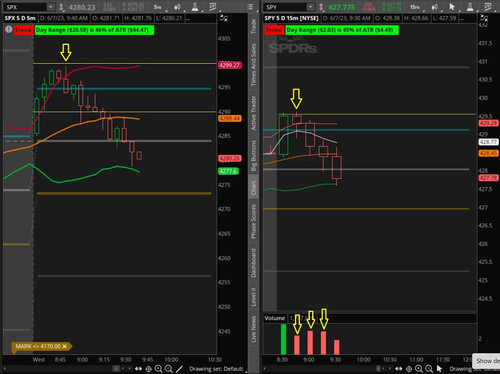Open the 15m timeframe selector on SPY chart

(x=415, y=7)
